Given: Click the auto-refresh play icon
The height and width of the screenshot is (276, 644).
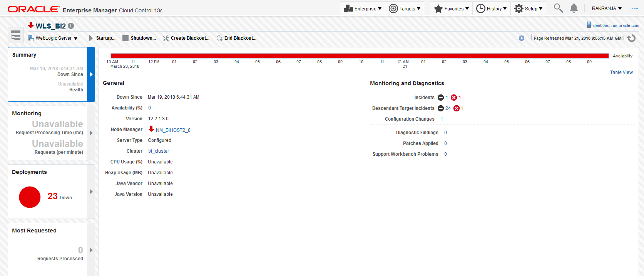Looking at the screenshot, I should pyautogui.click(x=522, y=38).
